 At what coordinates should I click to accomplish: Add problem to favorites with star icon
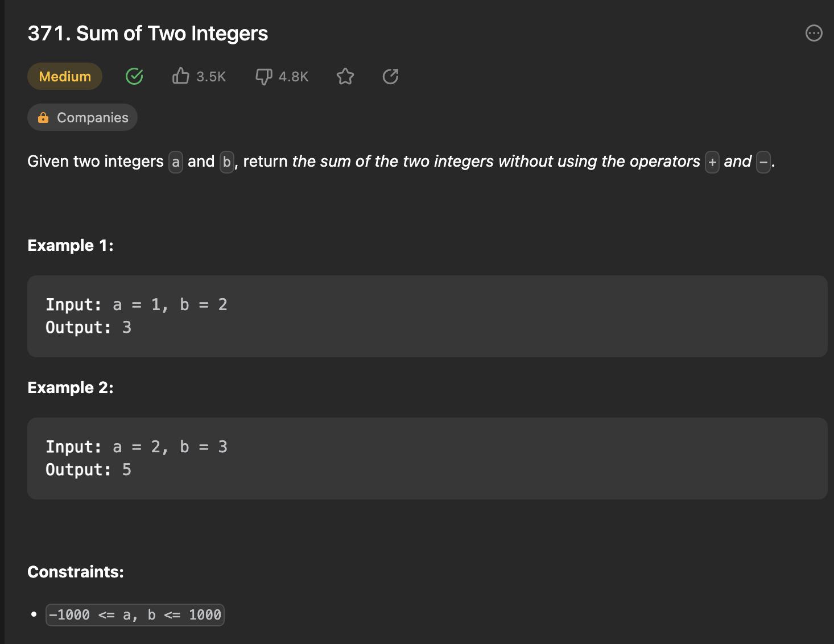(x=345, y=76)
